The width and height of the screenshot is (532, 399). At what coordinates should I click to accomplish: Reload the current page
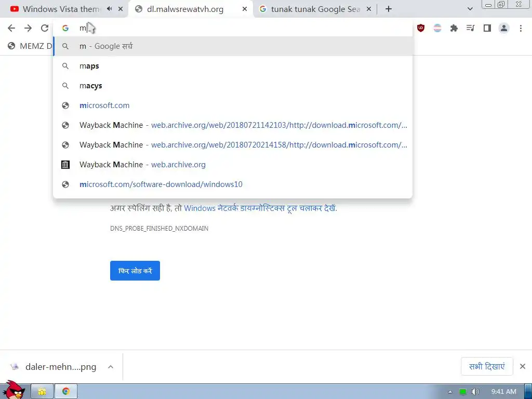coord(45,28)
